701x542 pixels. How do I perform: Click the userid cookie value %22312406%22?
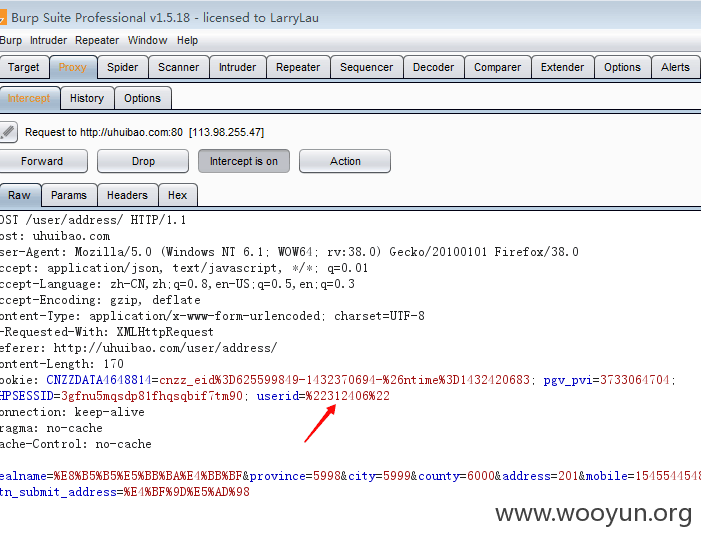pos(348,396)
